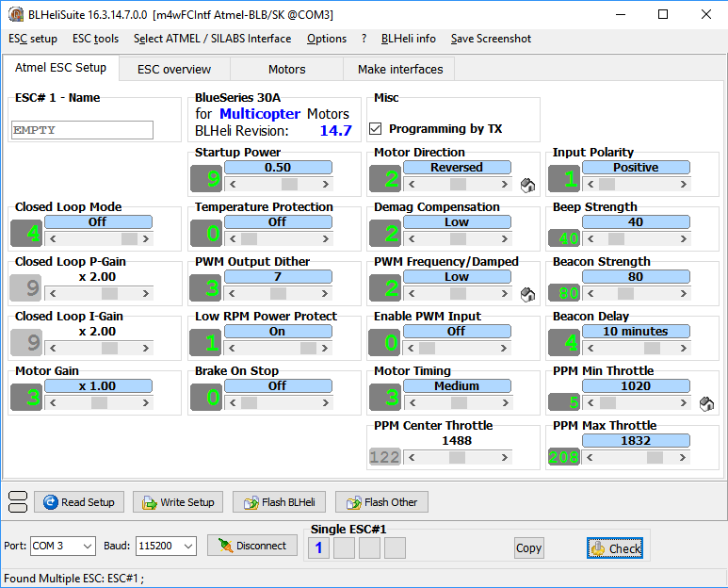Click the Write Setup button
This screenshot has height=588, width=728.
[x=178, y=502]
